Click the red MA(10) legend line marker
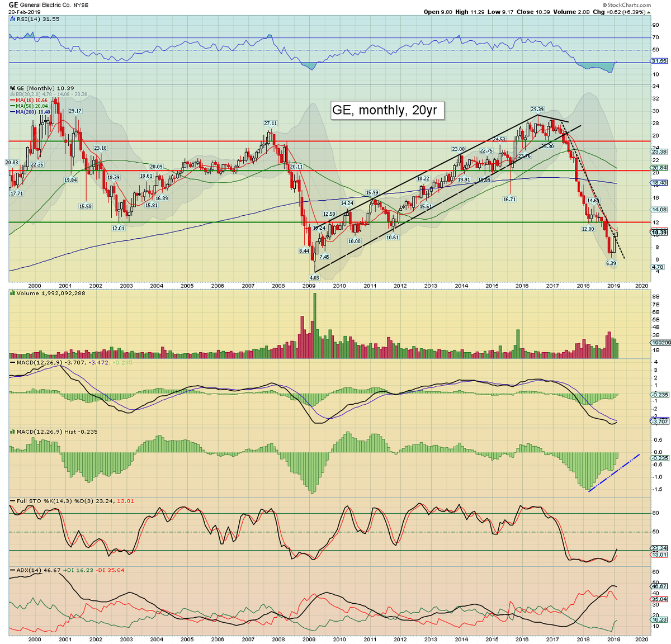 (x=13, y=100)
